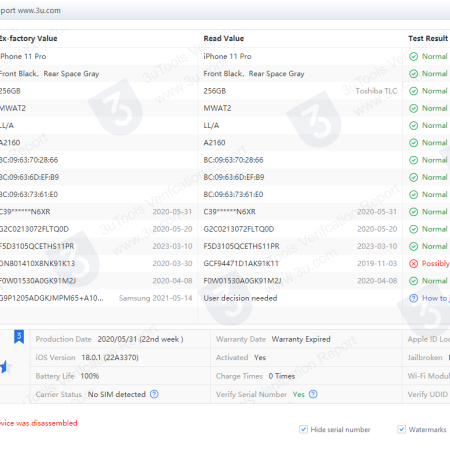450x450 pixels.
Task: Click the blue 3uTools bookmark badge icon
Action: (19, 337)
